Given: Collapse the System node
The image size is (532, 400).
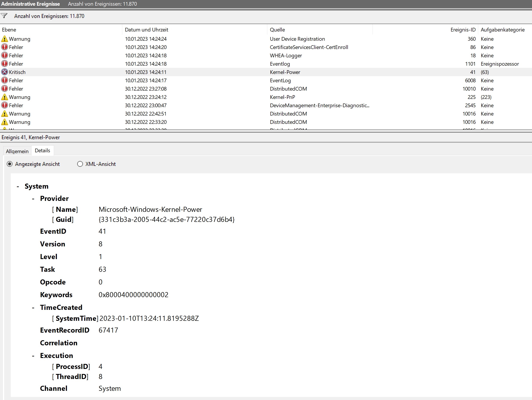Looking at the screenshot, I should click(18, 187).
